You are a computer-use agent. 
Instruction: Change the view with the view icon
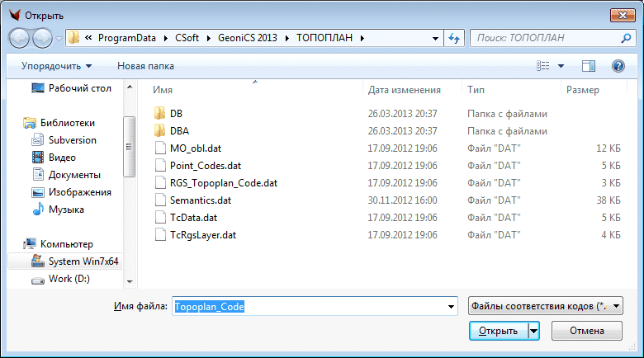click(543, 66)
